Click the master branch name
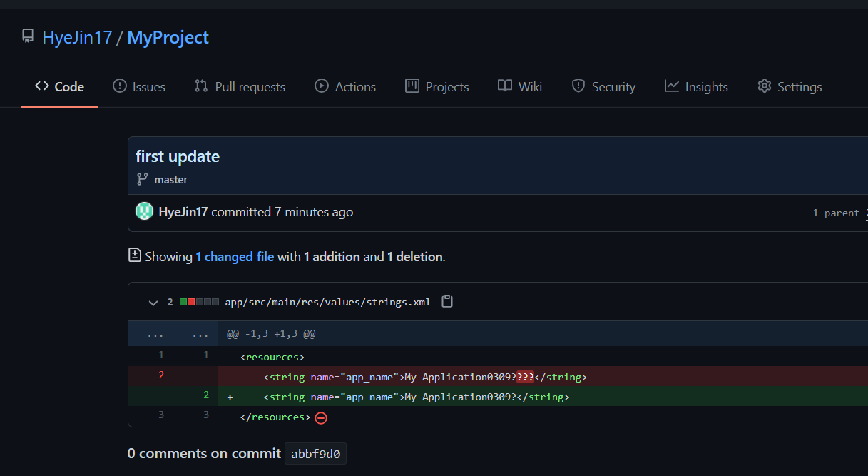Viewport: 868px width, 476px height. point(171,180)
